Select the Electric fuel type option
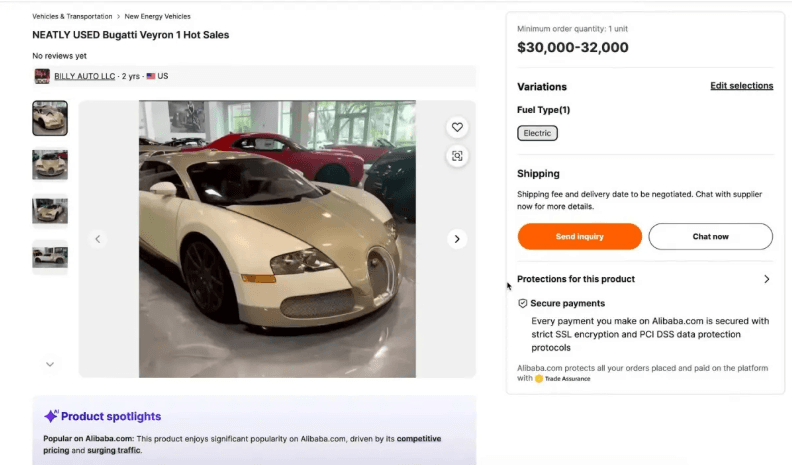Image resolution: width=792 pixels, height=465 pixels. (x=537, y=133)
